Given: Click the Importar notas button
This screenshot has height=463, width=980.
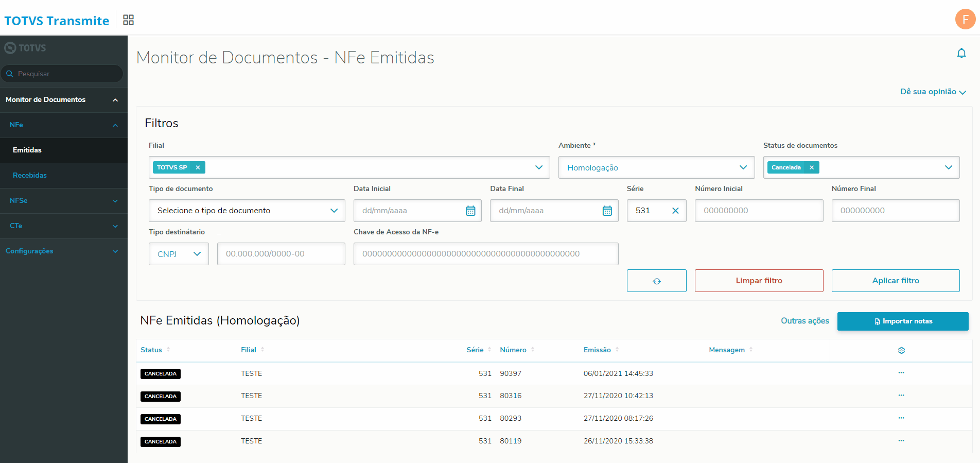Looking at the screenshot, I should (902, 321).
